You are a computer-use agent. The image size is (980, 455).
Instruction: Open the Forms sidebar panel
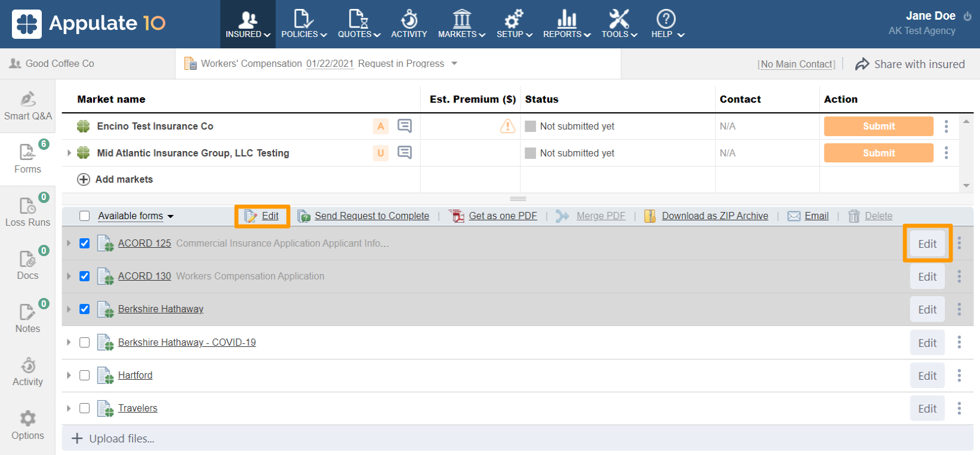coord(27,159)
